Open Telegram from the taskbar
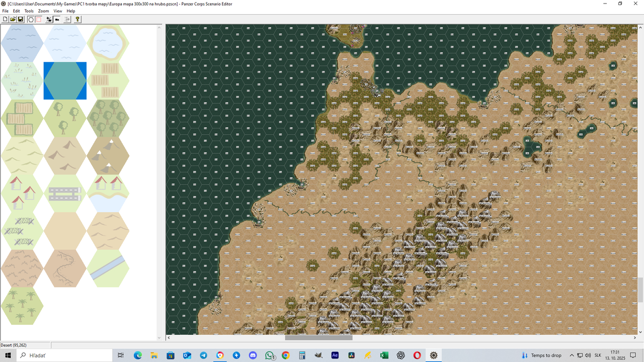This screenshot has height=362, width=644. point(203,355)
